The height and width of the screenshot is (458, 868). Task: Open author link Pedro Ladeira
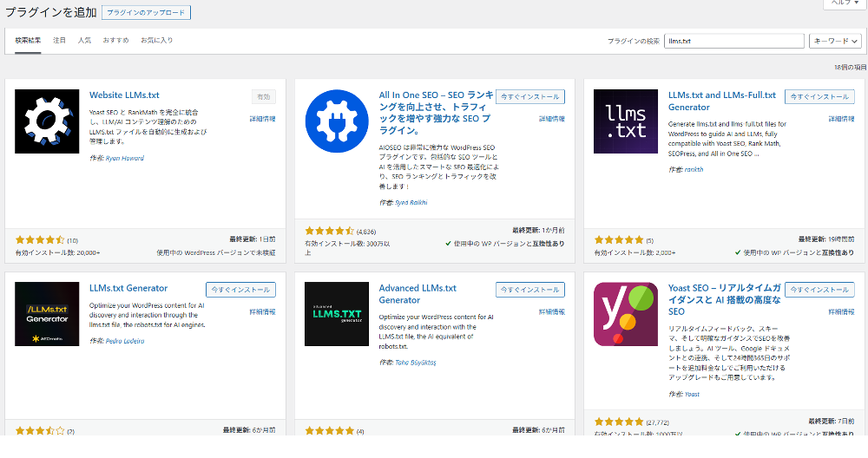point(125,341)
